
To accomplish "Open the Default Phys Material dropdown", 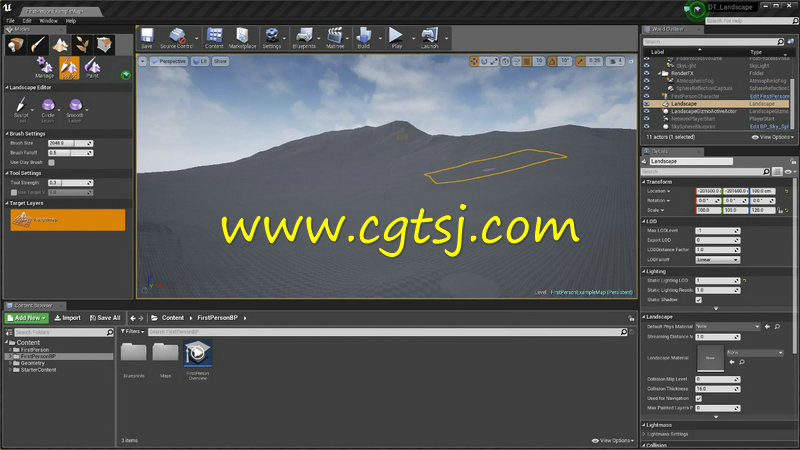I will pyautogui.click(x=728, y=327).
